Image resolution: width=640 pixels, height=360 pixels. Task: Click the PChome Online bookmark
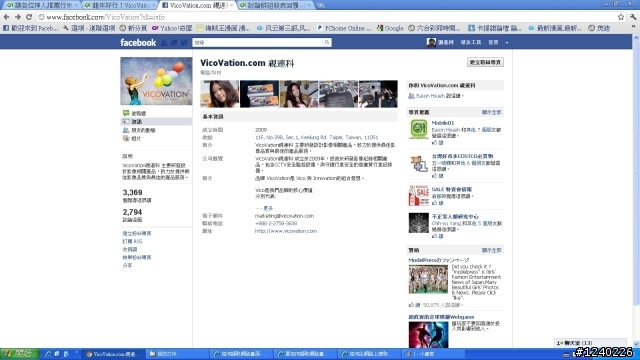pyautogui.click(x=344, y=28)
